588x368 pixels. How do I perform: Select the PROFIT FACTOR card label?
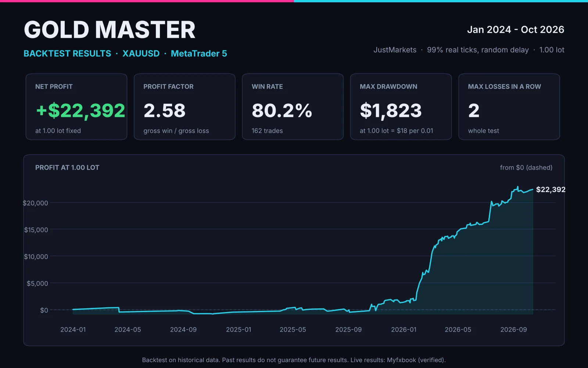click(x=168, y=86)
